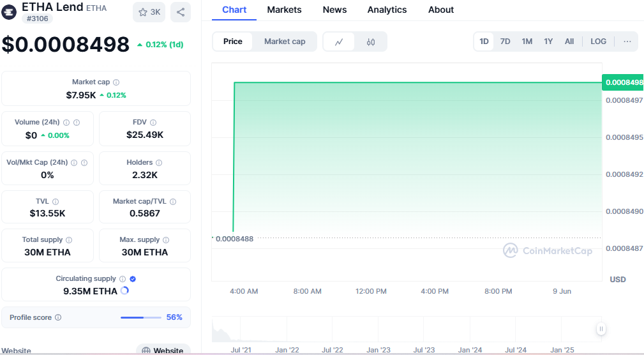
Task: Open the Analytics tab
Action: coord(387,10)
